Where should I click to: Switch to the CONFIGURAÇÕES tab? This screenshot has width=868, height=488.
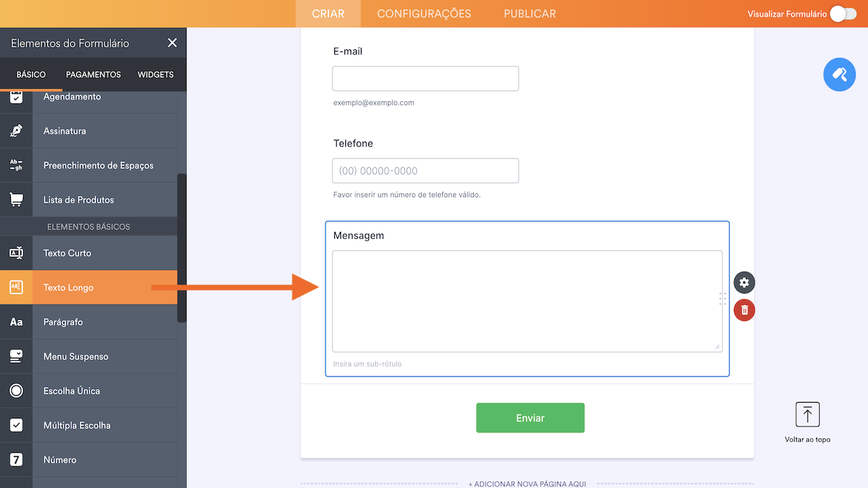[x=424, y=14]
